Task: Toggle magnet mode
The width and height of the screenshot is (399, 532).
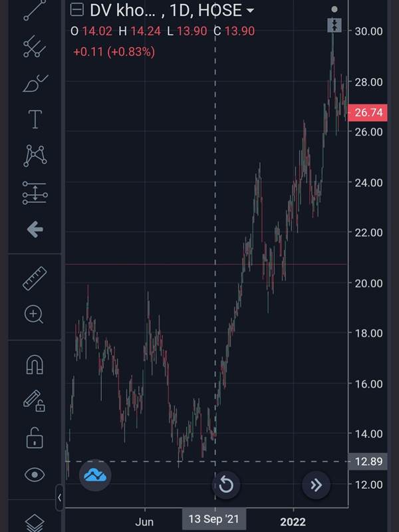Action: (35, 364)
